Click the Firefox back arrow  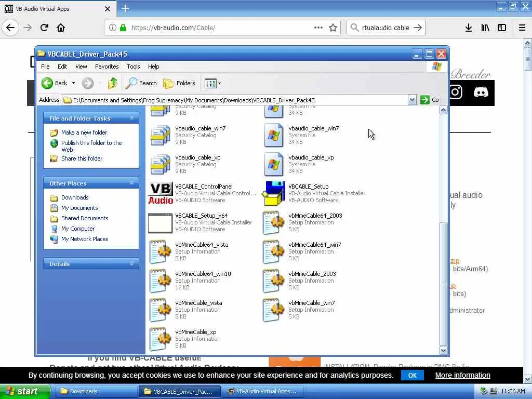pyautogui.click(x=10, y=28)
